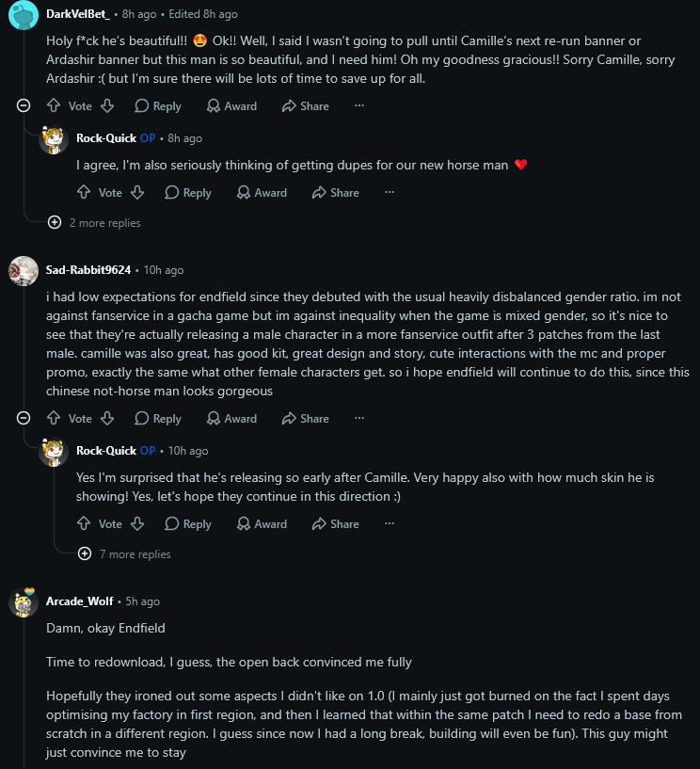Screen dimensions: 700x769
Task: Open Arcade_Wolf's user profile
Action: 79,601
